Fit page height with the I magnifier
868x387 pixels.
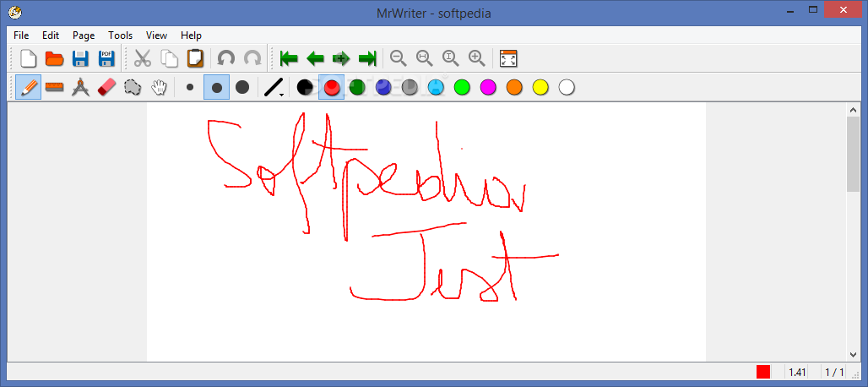pos(451,57)
